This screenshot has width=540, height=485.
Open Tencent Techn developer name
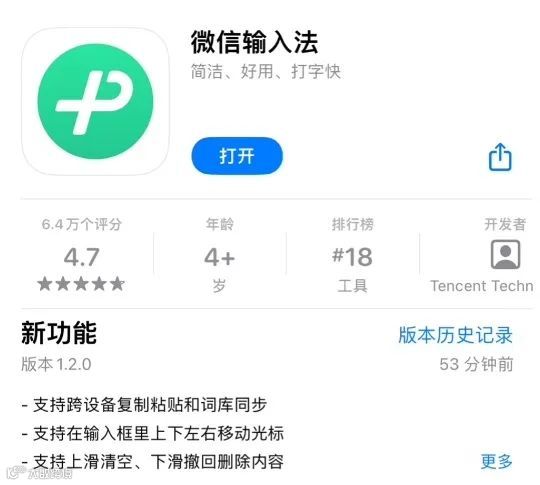[481, 286]
